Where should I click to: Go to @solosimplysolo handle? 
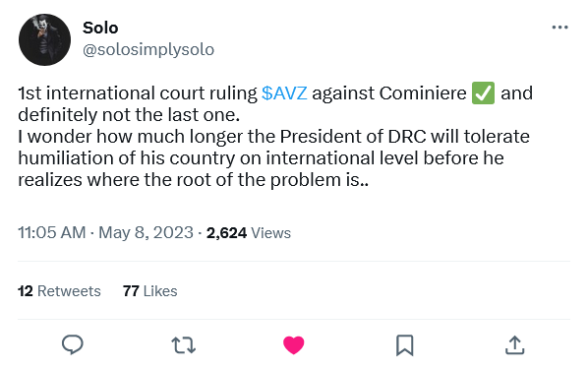coord(148,49)
